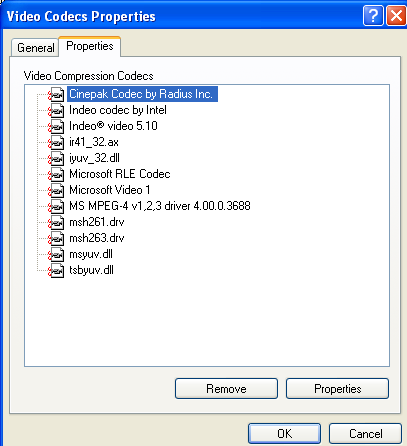Select the icon next to msh263.drv
The height and width of the screenshot is (446, 407).
click(x=56, y=239)
